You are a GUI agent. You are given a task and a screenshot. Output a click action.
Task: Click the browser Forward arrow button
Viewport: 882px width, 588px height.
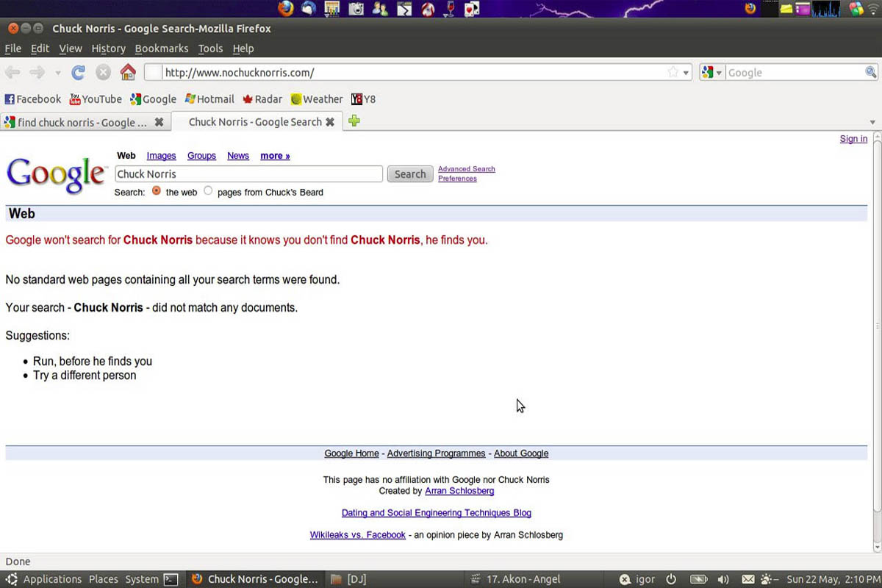tap(37, 72)
